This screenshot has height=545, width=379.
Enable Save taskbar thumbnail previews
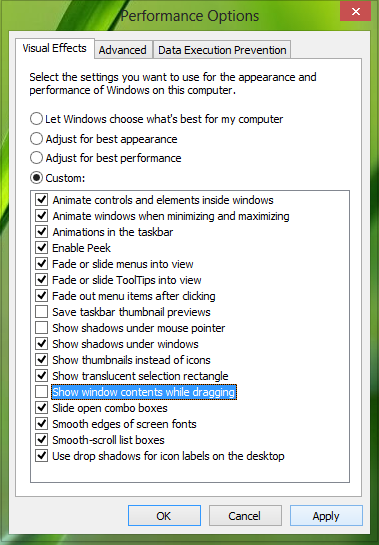click(41, 312)
